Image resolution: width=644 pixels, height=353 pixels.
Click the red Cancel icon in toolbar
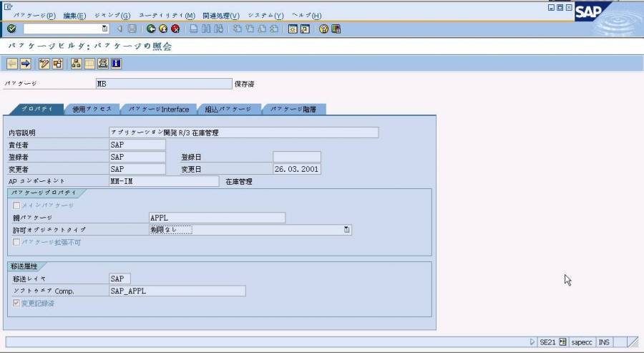[x=175, y=29]
